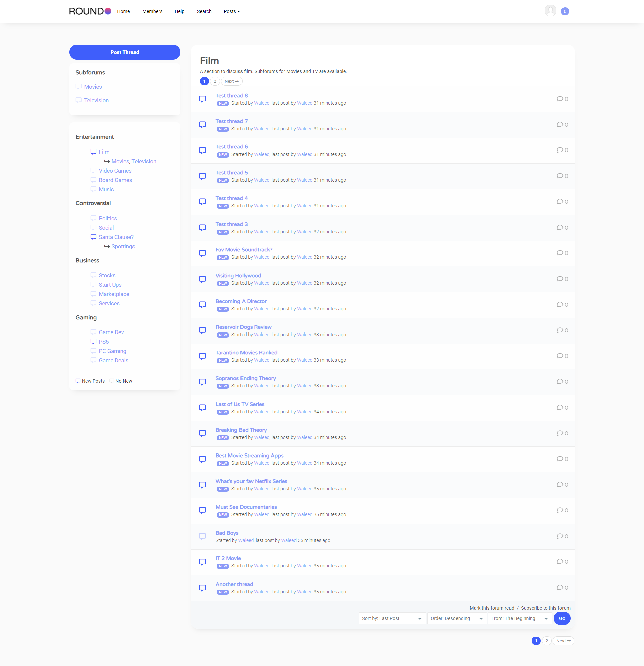Open the Search page from navigation
Viewport: 644px width, 666px height.
(204, 11)
